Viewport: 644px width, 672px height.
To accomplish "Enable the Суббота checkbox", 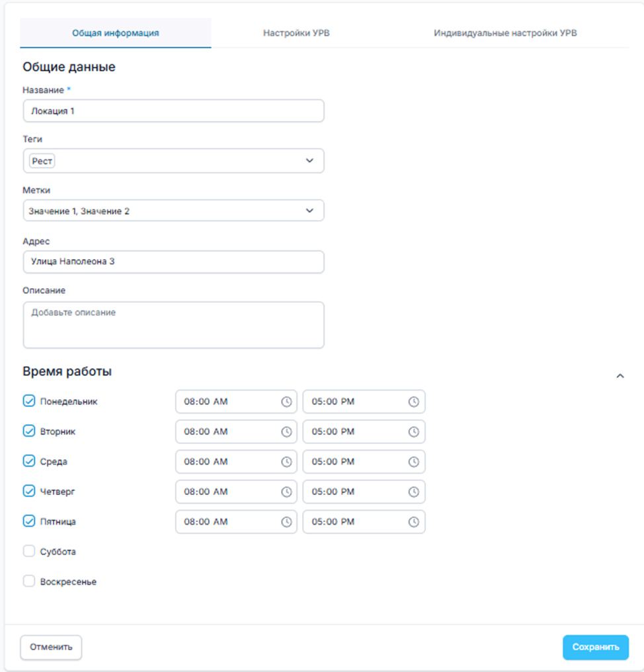I will pos(29,551).
